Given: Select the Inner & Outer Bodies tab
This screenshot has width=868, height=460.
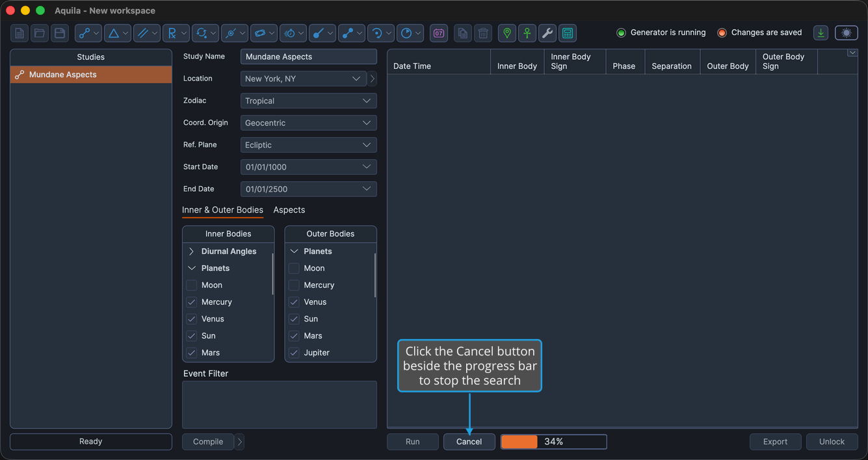Looking at the screenshot, I should pyautogui.click(x=222, y=210).
